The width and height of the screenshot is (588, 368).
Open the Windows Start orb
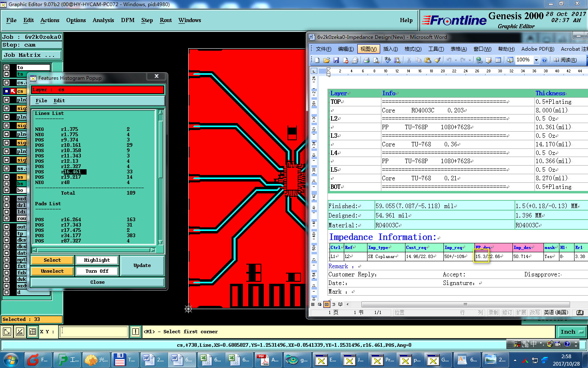[11, 360]
